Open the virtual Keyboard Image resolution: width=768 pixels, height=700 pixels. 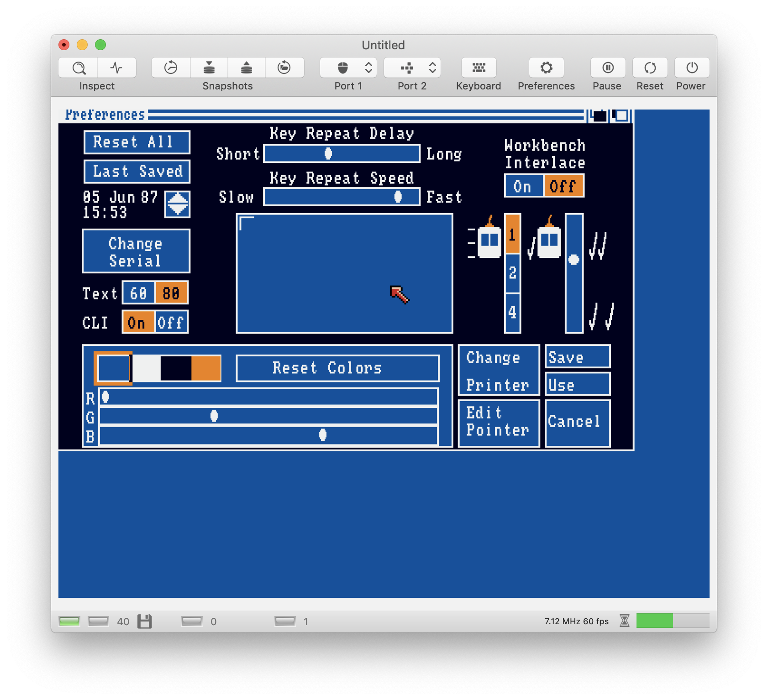pyautogui.click(x=479, y=68)
